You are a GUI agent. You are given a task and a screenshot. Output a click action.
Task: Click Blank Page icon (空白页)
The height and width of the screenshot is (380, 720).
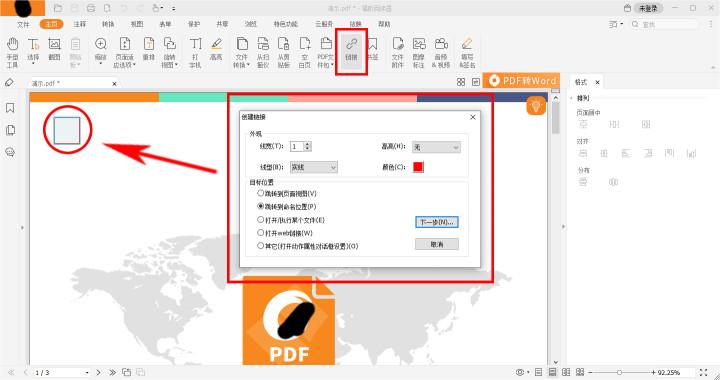coord(305,52)
